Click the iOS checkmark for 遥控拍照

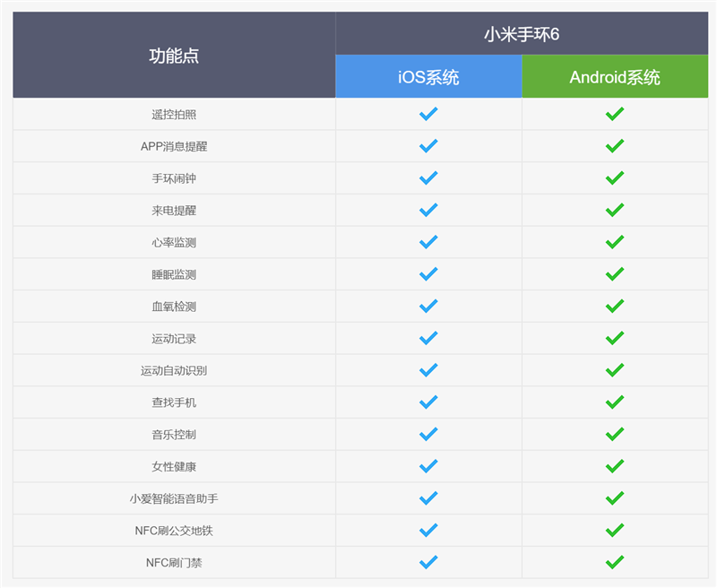click(x=428, y=114)
